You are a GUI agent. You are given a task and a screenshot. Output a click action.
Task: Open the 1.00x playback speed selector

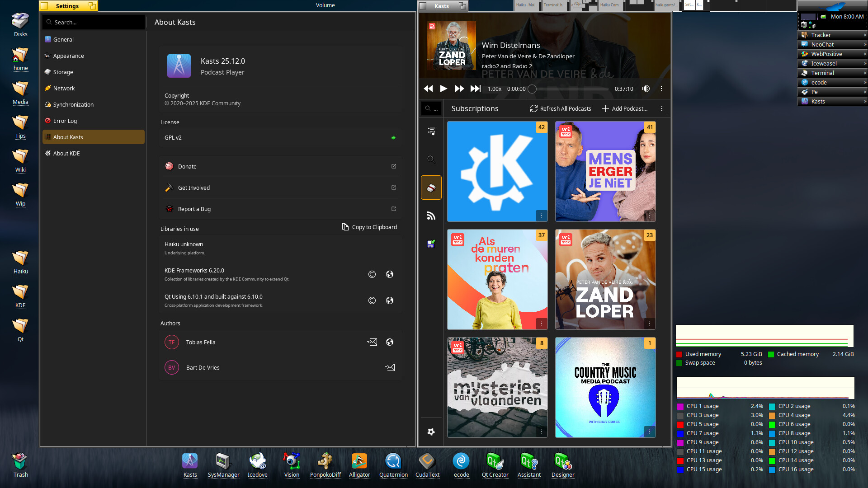494,89
